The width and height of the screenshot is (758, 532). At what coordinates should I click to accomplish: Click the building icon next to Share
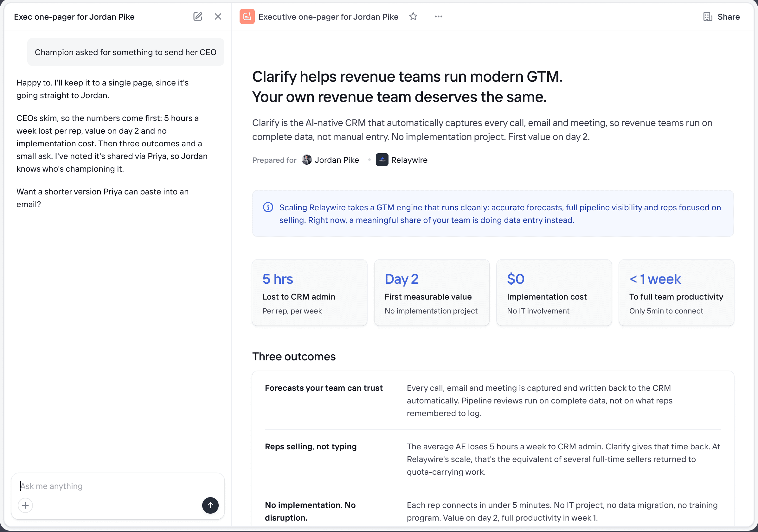pyautogui.click(x=708, y=17)
